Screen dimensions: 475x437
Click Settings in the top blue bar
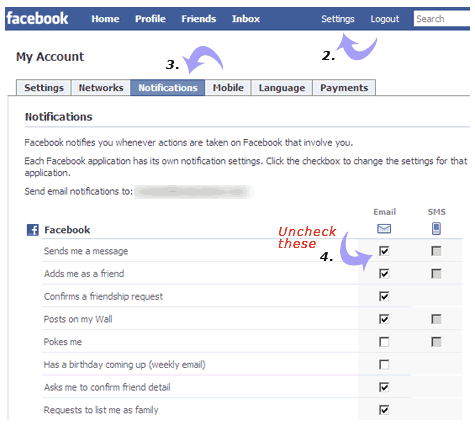338,19
